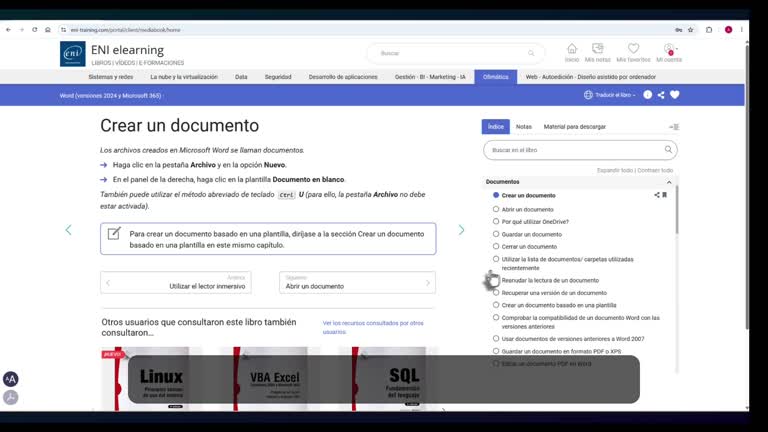Select Usar documentos de versiones anteriores entry

click(x=573, y=339)
